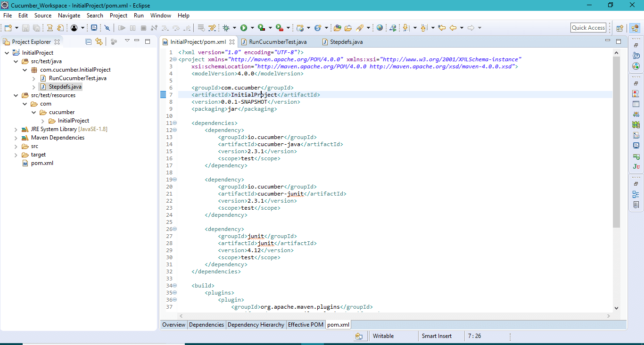Click the Open Web Browser globe icon

380,28
